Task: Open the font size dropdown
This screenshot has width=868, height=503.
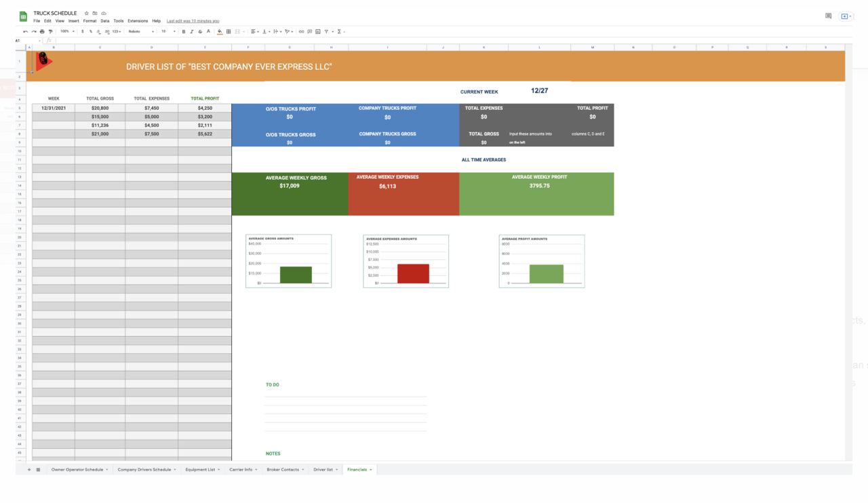Action: click(x=167, y=31)
